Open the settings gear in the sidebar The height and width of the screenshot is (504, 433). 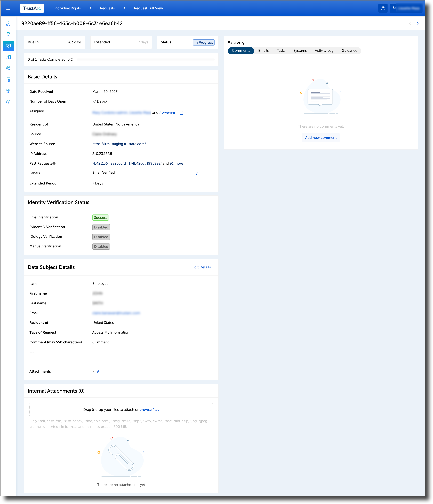click(8, 102)
